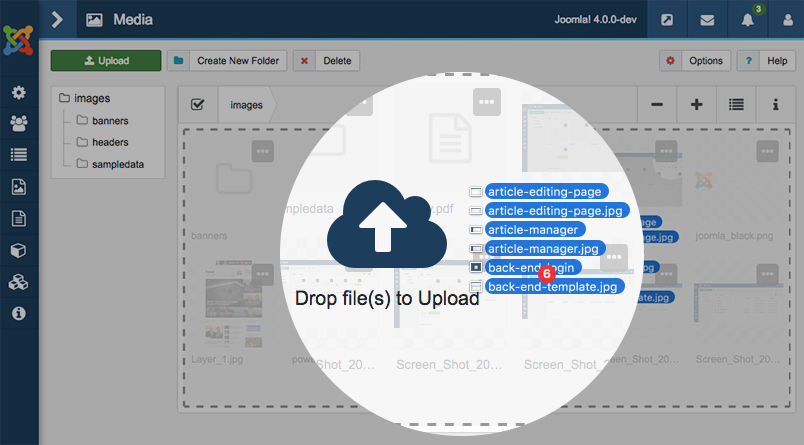Image resolution: width=804 pixels, height=445 pixels.
Task: Toggle the sidebar menu chevron
Action: click(x=57, y=19)
